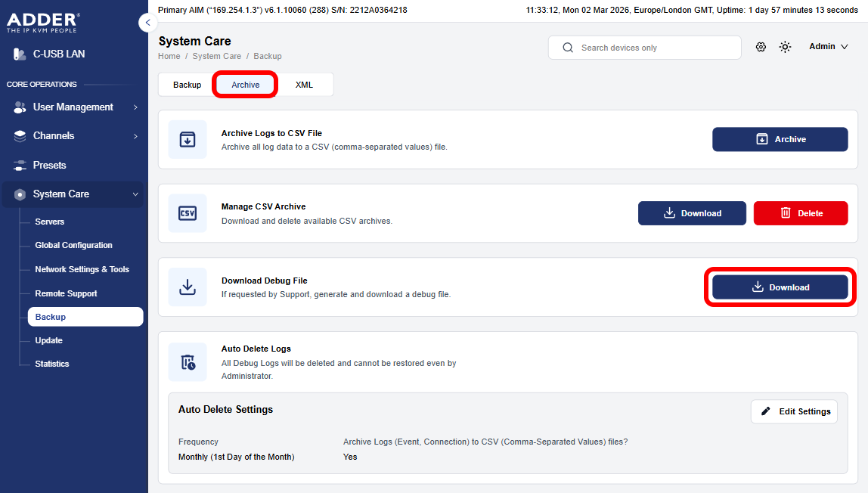This screenshot has height=493, width=868.
Task: Download the debug file
Action: pos(780,287)
